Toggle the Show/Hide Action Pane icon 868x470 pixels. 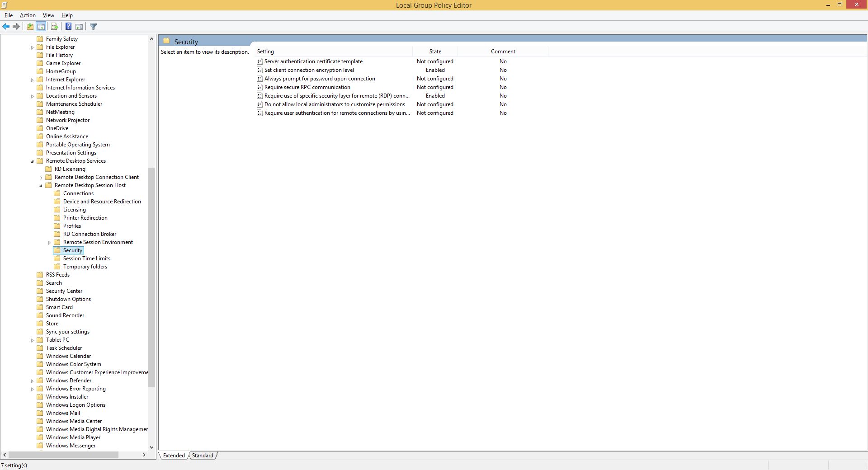click(x=79, y=27)
